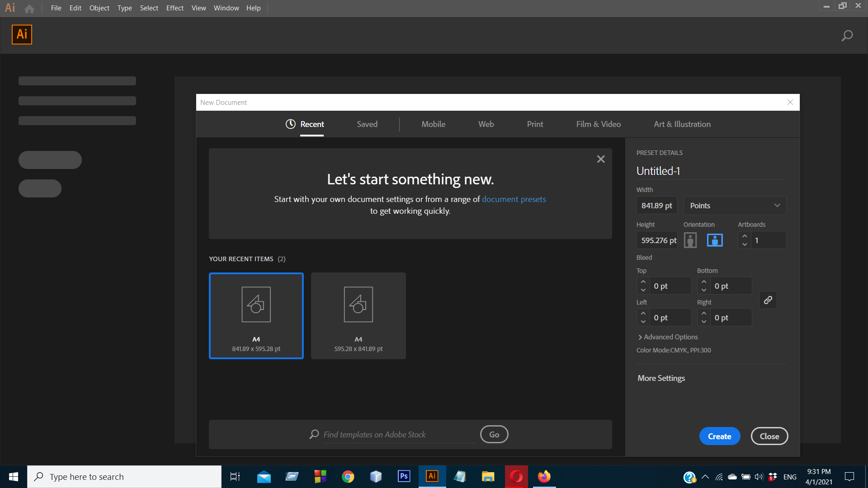Open the Mobile presets tab
Viewport: 868px width, 488px height.
point(433,124)
